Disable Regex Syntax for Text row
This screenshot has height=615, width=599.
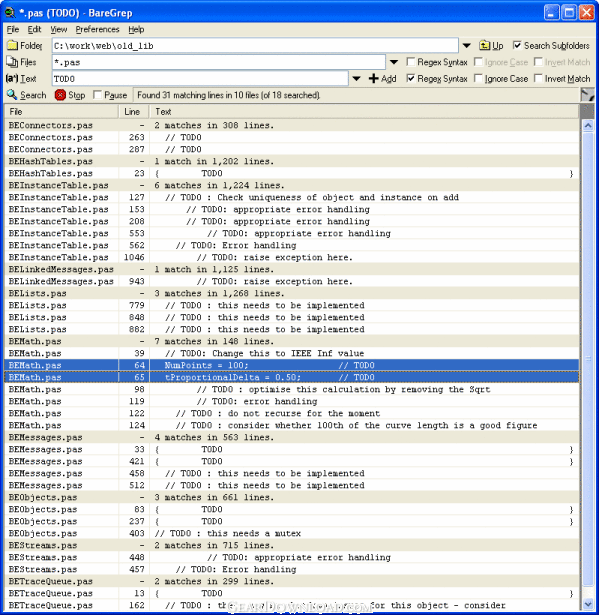411,78
